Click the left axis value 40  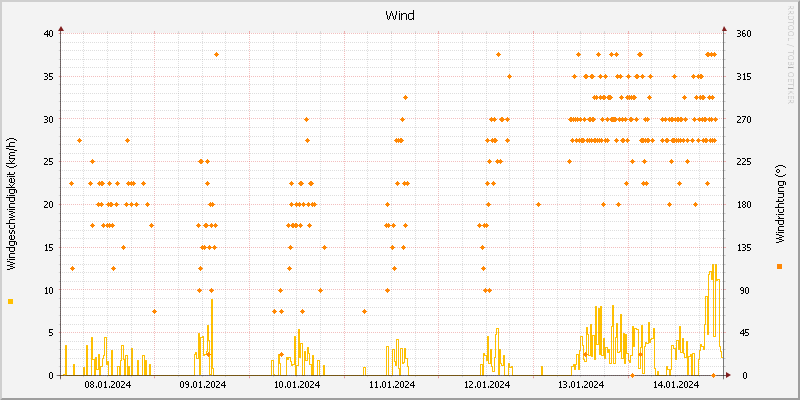pos(48,34)
